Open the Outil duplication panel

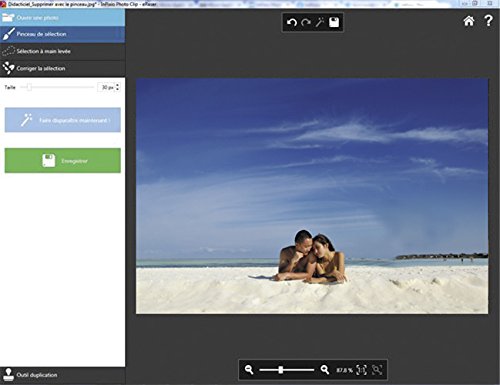click(x=63, y=375)
